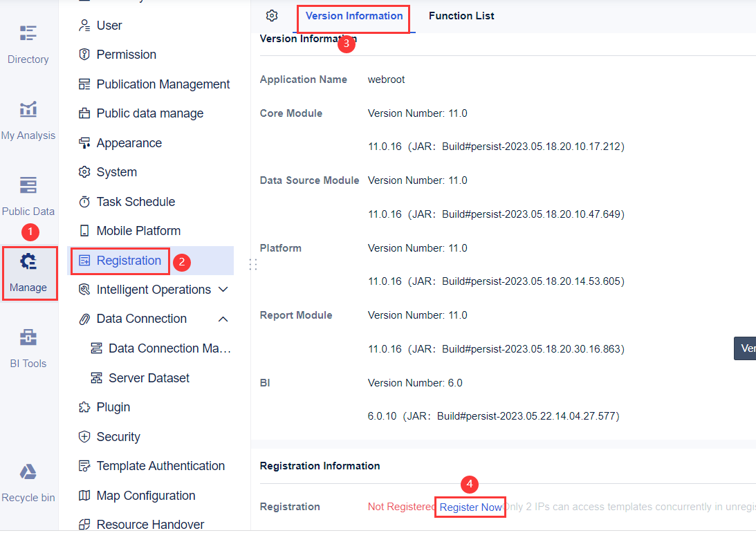Open Template Authentication settings
Screen dimensions: 756x533
[159, 466]
